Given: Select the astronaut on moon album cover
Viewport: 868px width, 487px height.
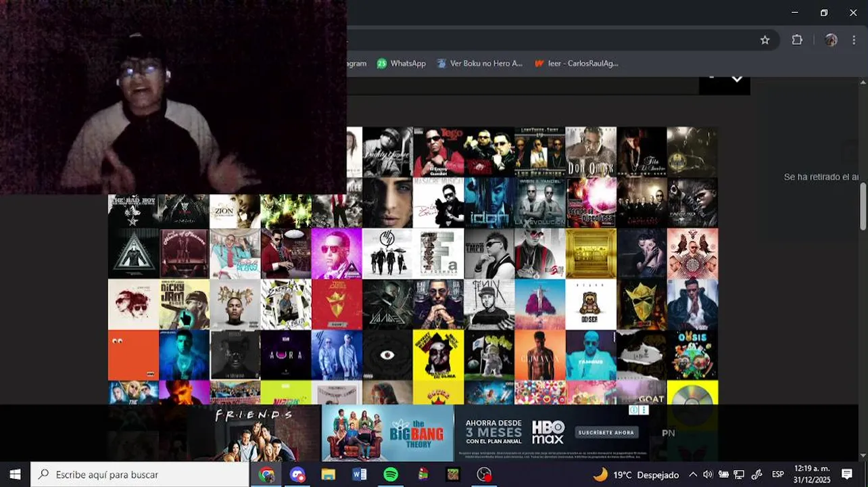Looking at the screenshot, I should pos(489,355).
